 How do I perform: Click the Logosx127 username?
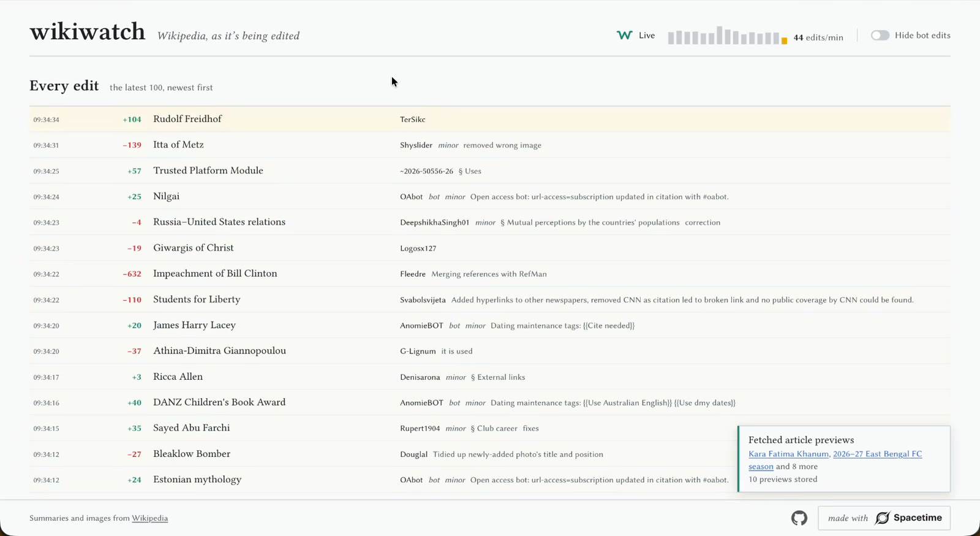[x=418, y=248]
